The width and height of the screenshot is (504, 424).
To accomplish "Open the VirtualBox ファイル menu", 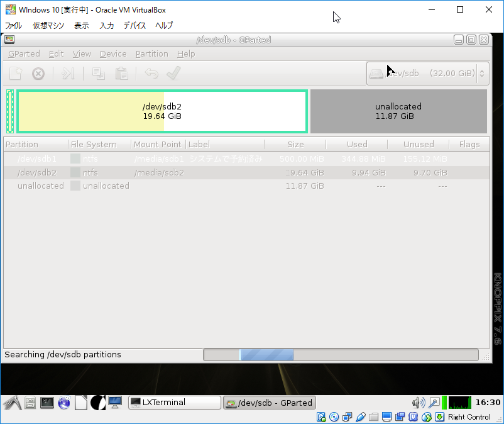I will click(13, 25).
